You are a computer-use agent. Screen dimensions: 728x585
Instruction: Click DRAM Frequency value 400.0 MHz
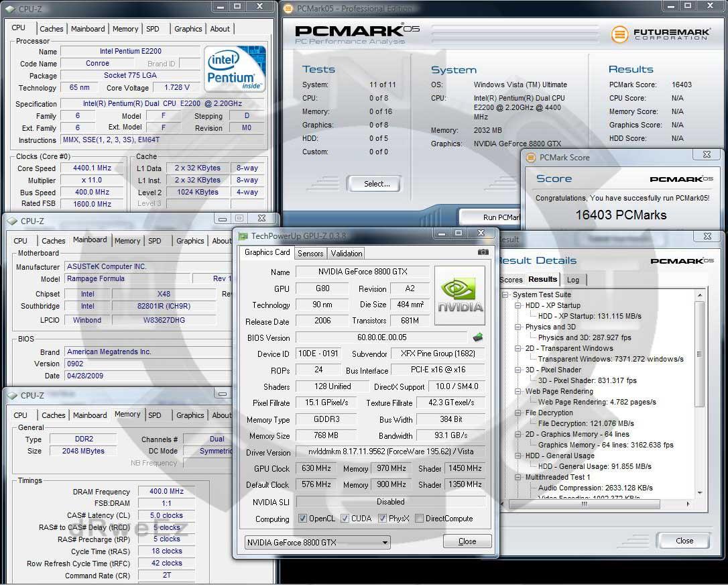tap(166, 491)
